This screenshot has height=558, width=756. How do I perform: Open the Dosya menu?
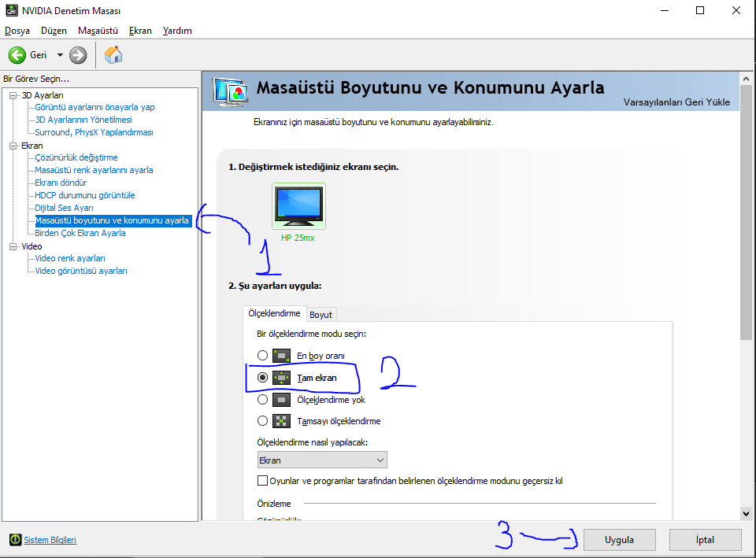(x=17, y=31)
